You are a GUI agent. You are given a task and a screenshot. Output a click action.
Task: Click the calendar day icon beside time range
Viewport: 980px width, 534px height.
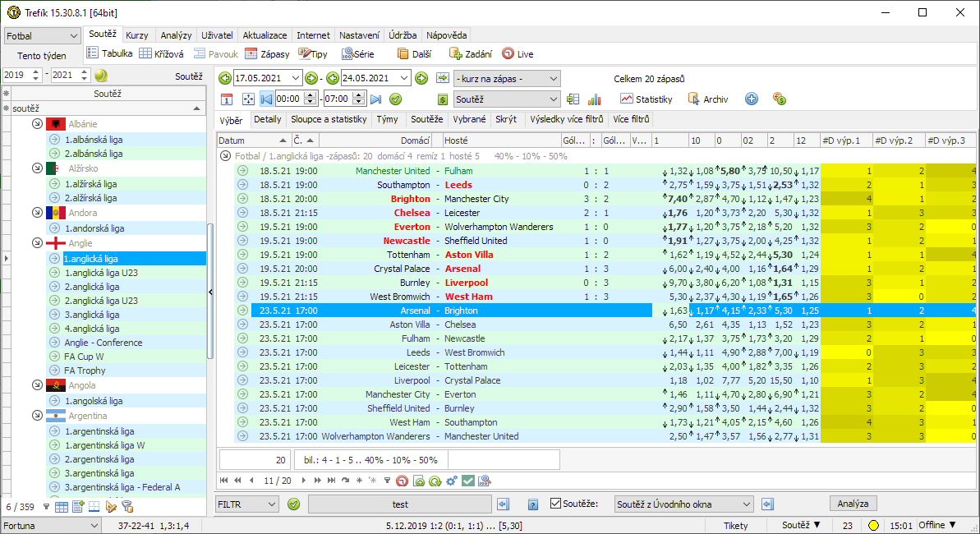tap(227, 99)
